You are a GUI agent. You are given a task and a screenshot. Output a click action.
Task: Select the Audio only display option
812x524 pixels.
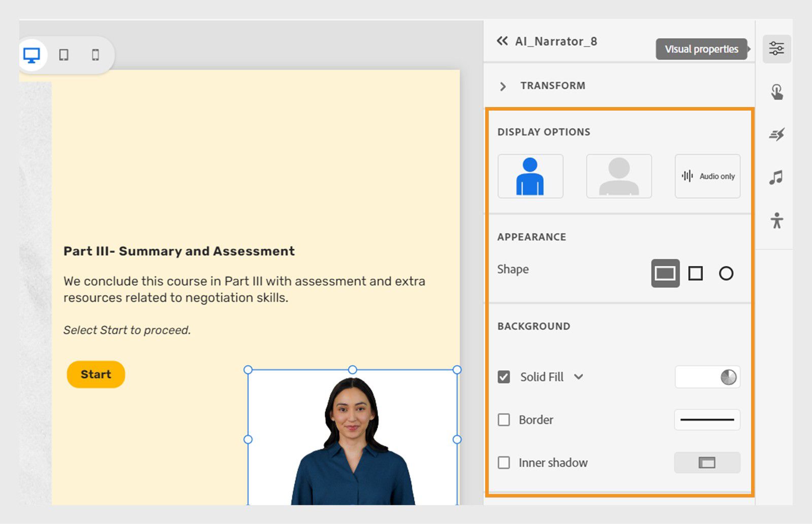[x=707, y=176]
